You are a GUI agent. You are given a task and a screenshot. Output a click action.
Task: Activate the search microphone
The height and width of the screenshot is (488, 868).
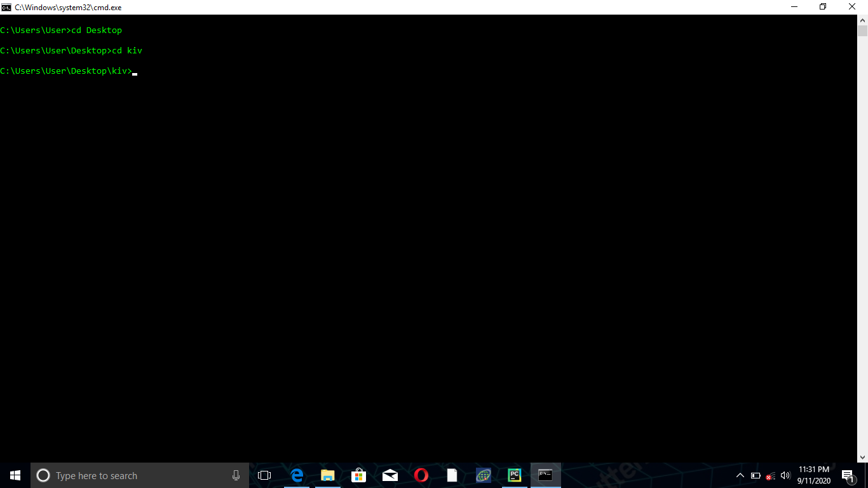pos(236,475)
